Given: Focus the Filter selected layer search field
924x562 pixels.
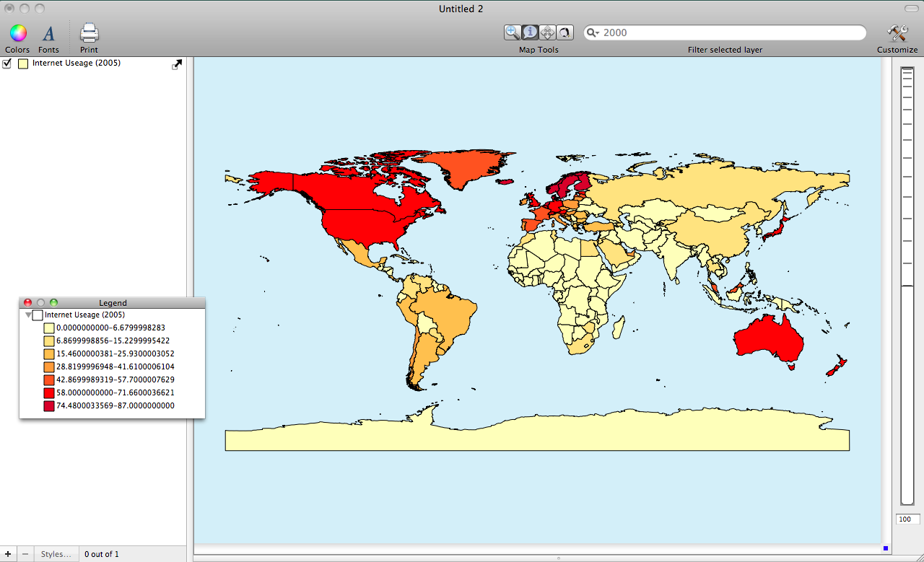Looking at the screenshot, I should coord(729,32).
